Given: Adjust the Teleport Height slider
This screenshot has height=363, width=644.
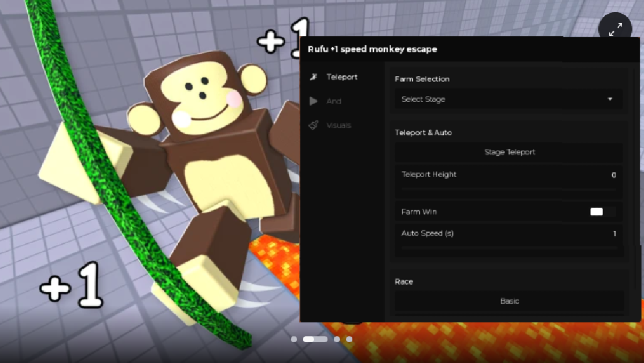Looking at the screenshot, I should tap(509, 189).
